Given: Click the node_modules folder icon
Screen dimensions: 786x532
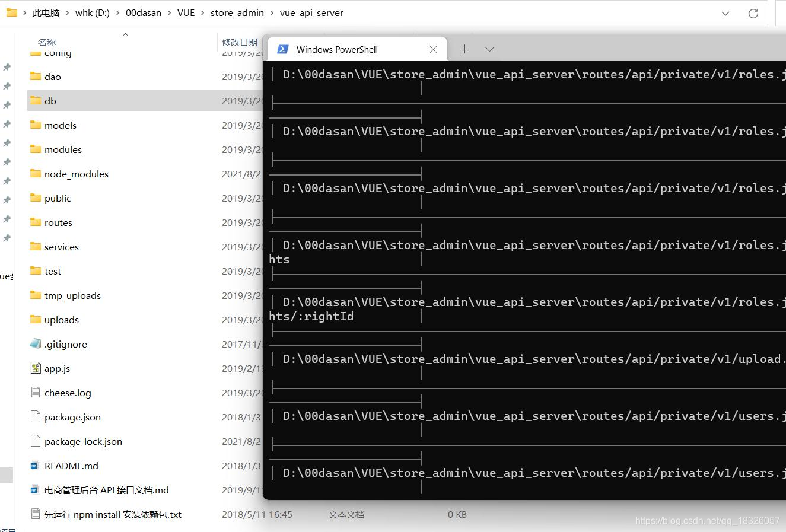Looking at the screenshot, I should click(36, 173).
